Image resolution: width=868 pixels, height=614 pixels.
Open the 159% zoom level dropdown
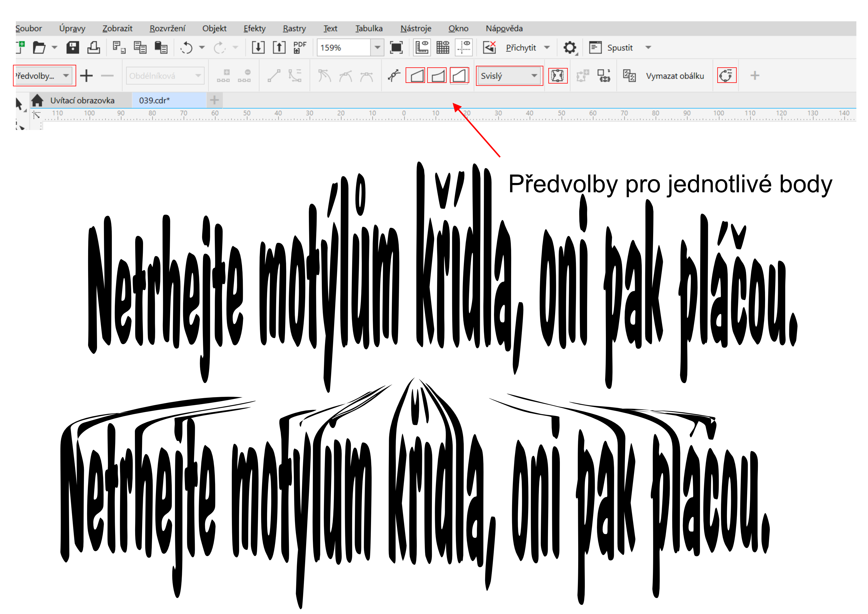(x=377, y=48)
